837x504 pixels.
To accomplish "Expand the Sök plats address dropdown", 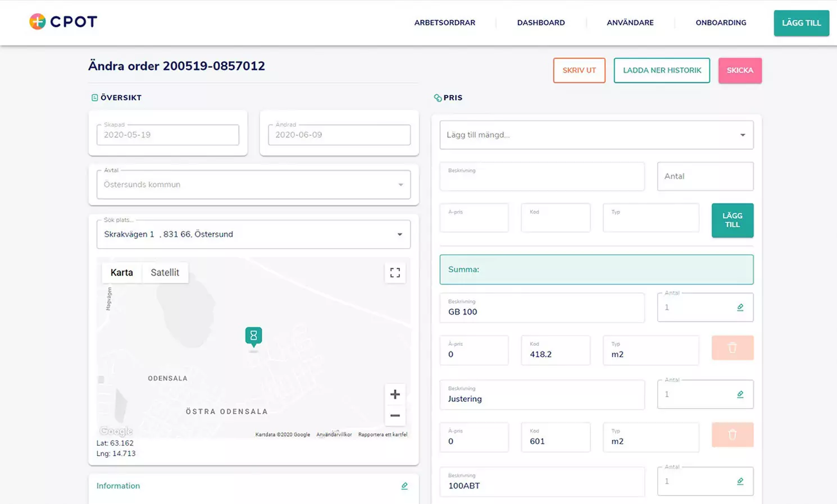I will pyautogui.click(x=399, y=235).
